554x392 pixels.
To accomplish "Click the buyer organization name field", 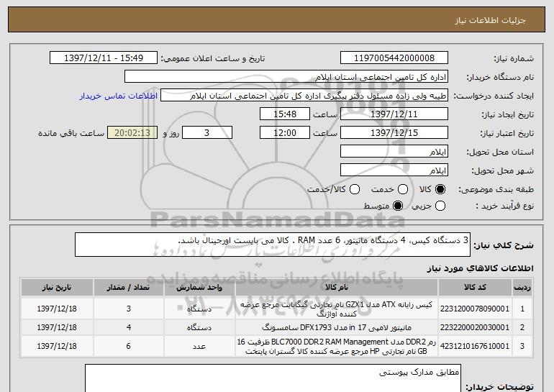I will [286, 77].
